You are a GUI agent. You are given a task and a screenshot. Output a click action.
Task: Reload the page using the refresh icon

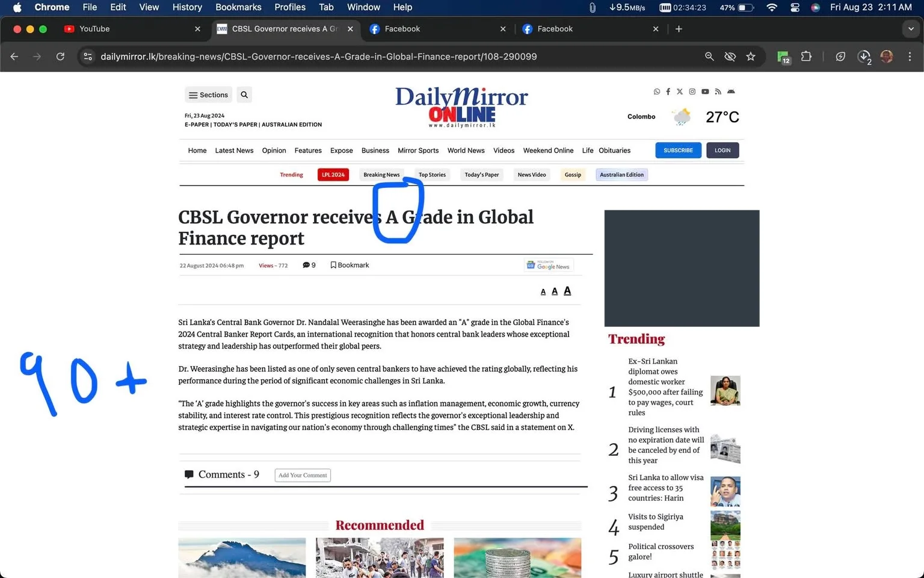click(x=60, y=56)
